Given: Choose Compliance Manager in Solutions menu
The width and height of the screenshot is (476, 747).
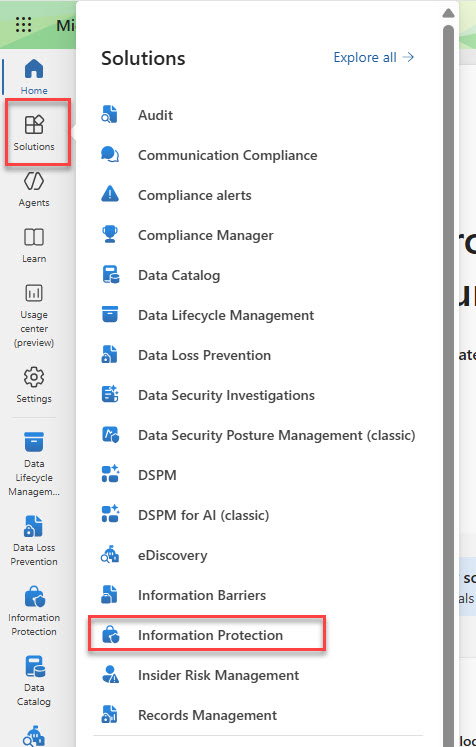Looking at the screenshot, I should click(206, 235).
